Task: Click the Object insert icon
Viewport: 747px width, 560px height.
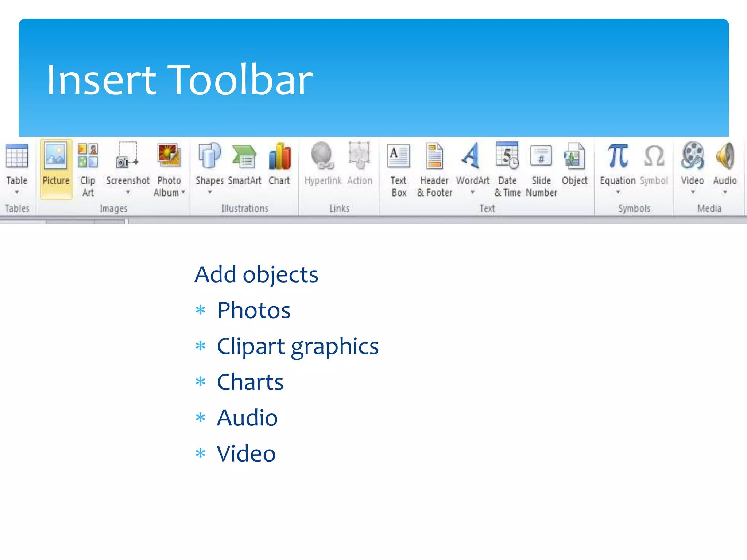Action: [574, 157]
